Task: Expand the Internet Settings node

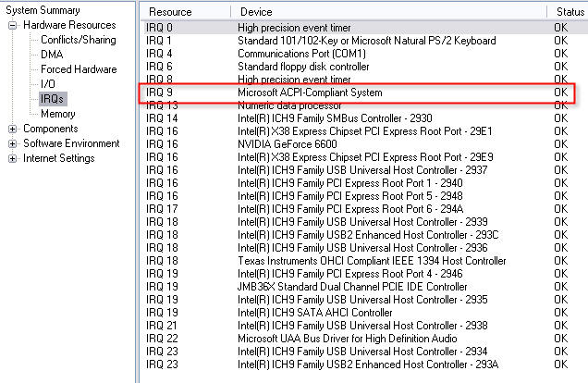Action: coord(13,158)
